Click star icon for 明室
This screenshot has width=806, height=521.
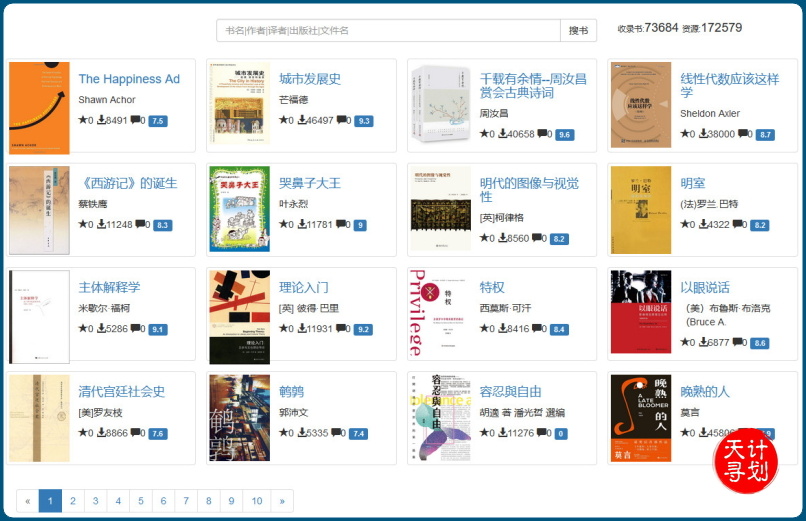[685, 225]
